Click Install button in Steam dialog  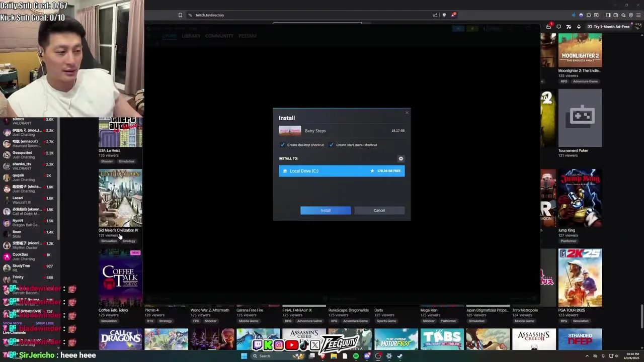coord(326,210)
